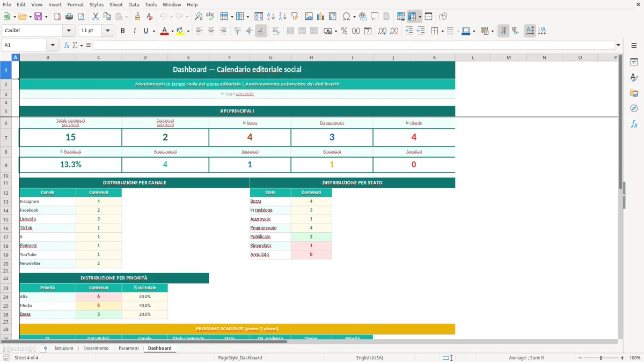The height and width of the screenshot is (362, 644).
Task: Sort ascending A to Z
Action: [271, 16]
